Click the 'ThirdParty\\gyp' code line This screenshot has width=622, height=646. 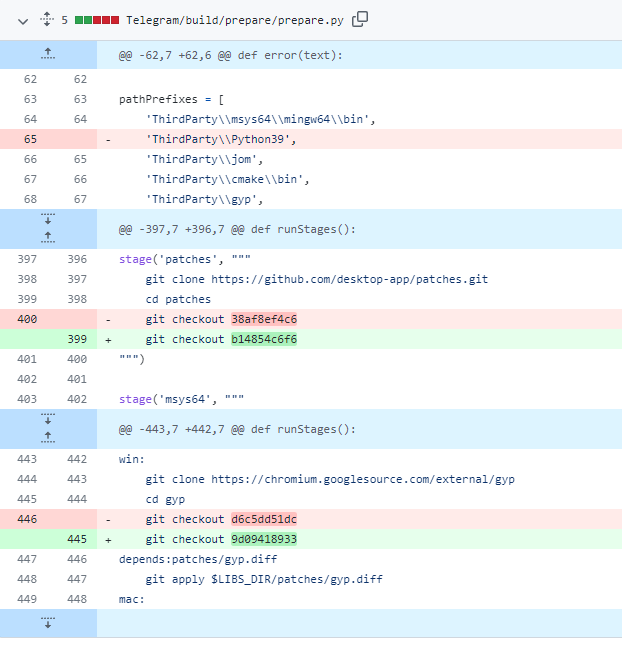(204, 199)
